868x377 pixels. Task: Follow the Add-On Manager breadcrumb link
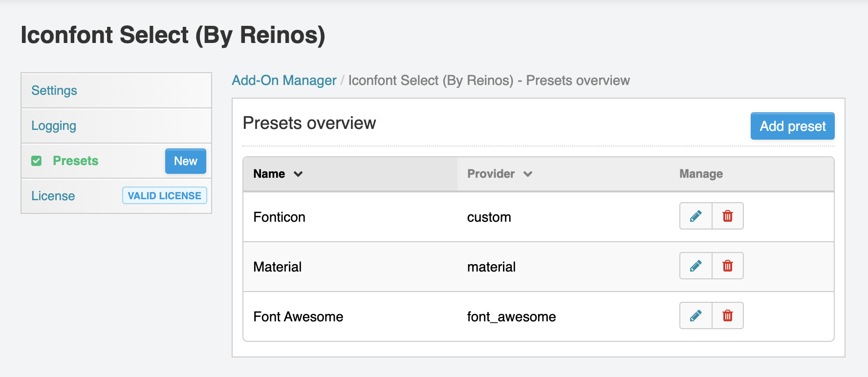point(284,80)
